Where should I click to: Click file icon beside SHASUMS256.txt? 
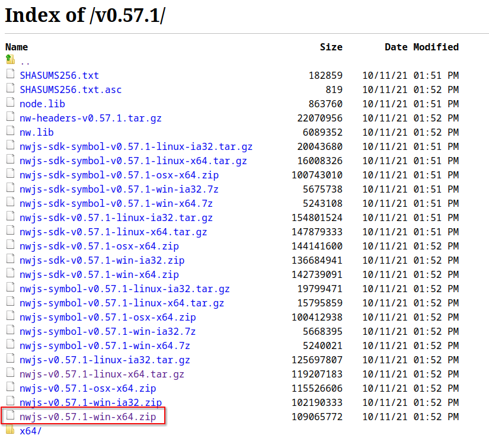[10, 73]
